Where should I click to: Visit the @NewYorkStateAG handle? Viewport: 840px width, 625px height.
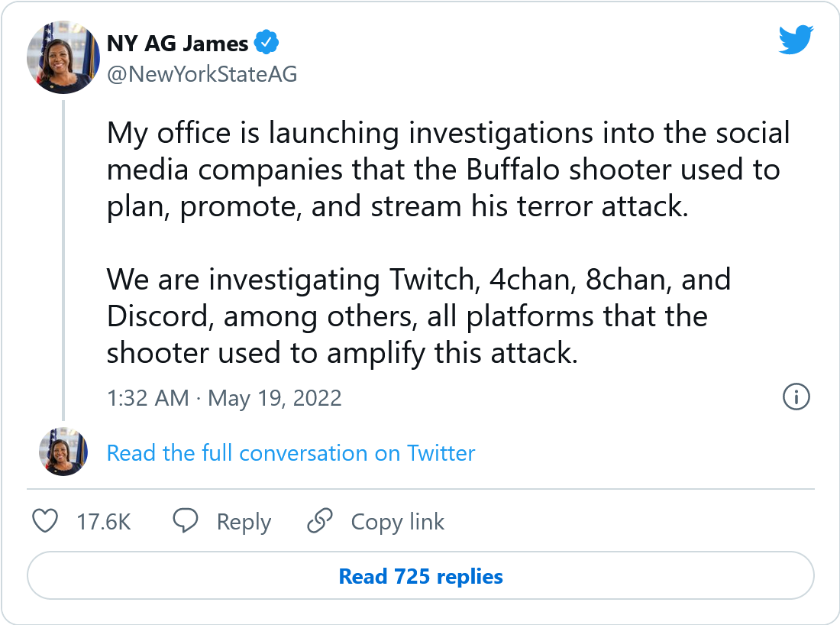click(x=202, y=74)
